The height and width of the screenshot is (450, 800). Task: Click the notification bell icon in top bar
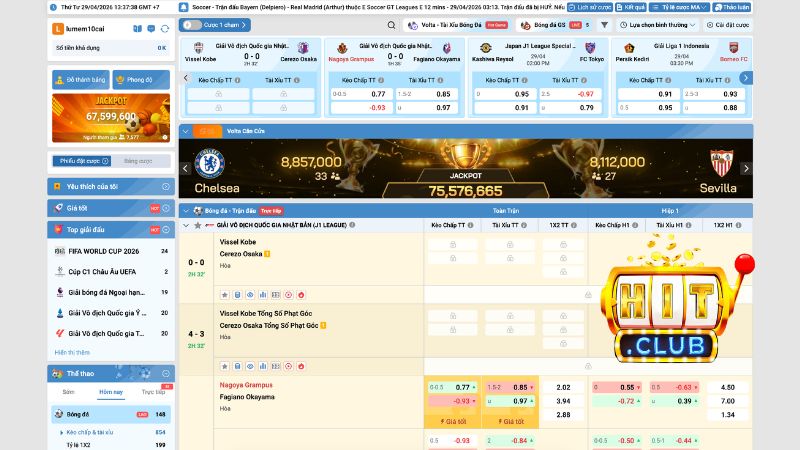184,7
